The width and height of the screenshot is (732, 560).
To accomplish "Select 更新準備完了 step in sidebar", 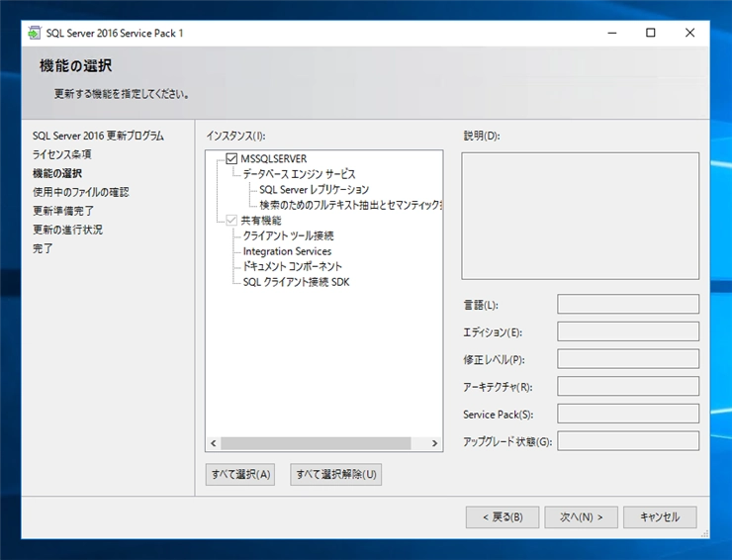I will click(x=63, y=211).
